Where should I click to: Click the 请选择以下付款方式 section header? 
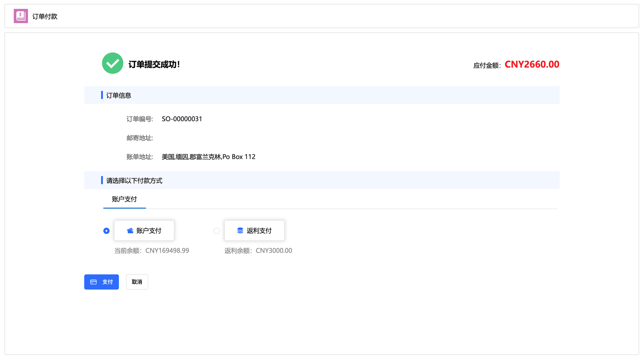134,180
